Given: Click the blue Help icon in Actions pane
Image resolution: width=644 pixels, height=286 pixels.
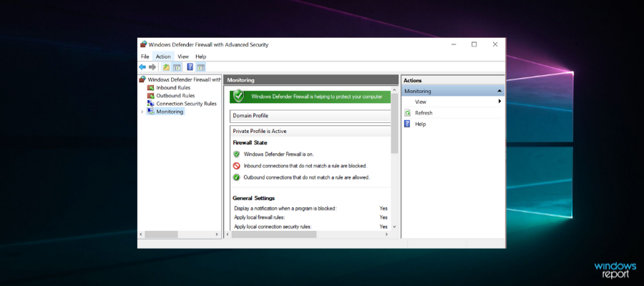Looking at the screenshot, I should coord(407,124).
